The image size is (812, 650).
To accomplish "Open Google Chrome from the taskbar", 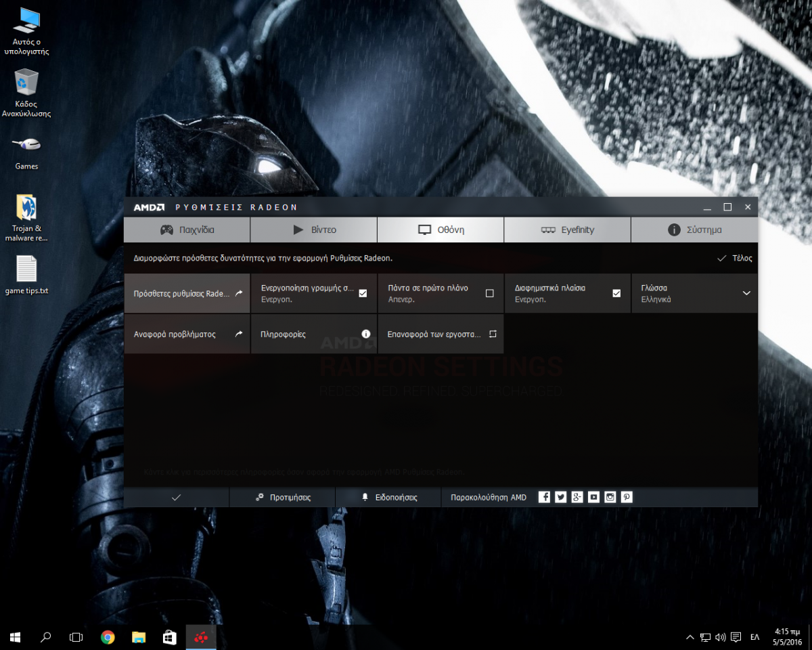I will click(108, 636).
